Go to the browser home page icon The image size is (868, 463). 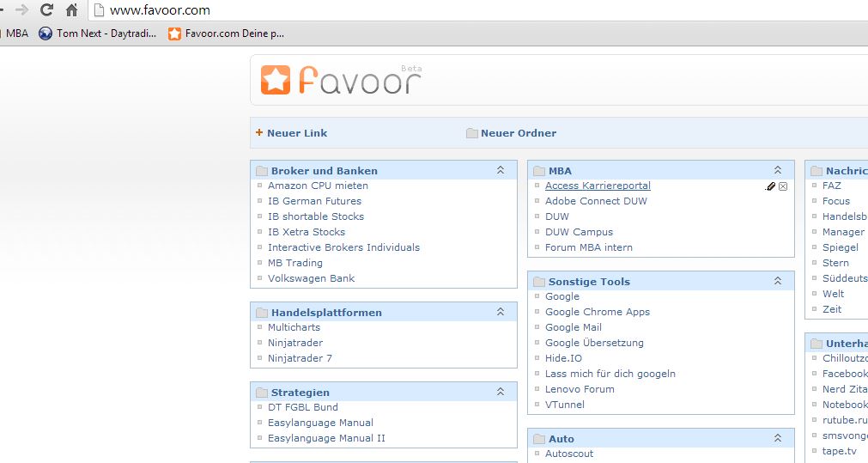click(71, 9)
